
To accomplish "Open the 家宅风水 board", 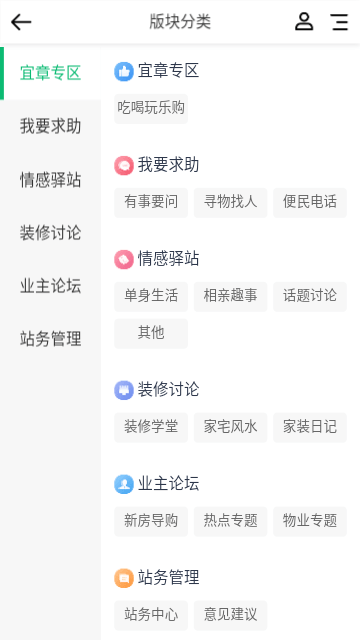I will point(231,427).
